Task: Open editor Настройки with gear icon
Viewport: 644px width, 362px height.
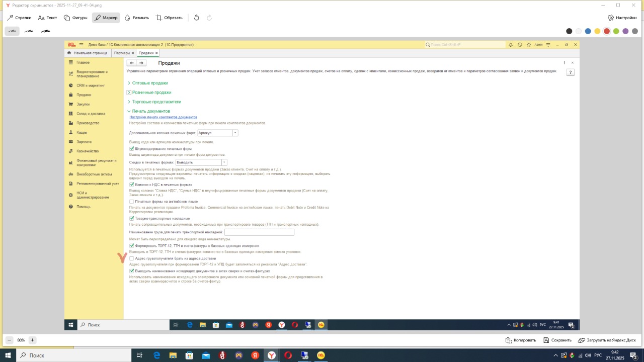Action: click(x=622, y=18)
